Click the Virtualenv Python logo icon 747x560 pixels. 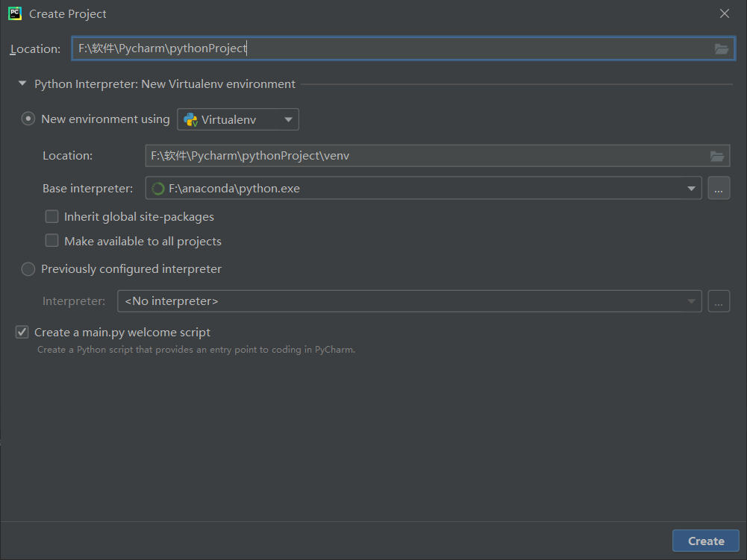pos(190,119)
